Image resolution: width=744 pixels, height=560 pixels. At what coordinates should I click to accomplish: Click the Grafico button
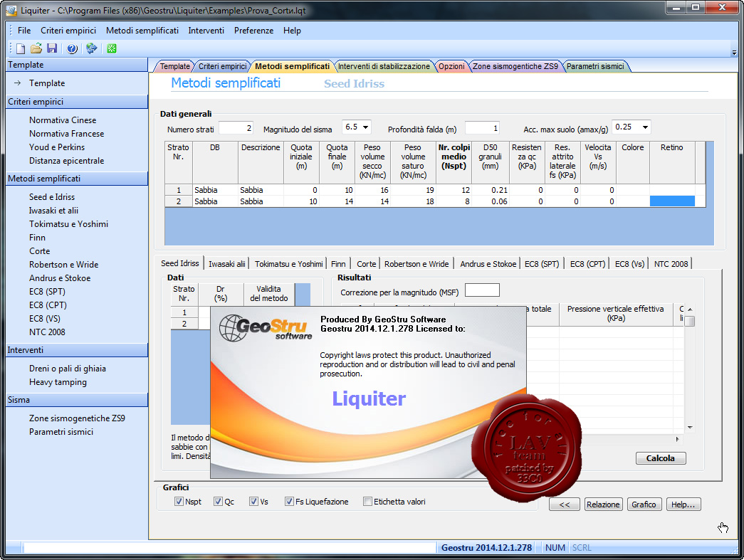[644, 504]
